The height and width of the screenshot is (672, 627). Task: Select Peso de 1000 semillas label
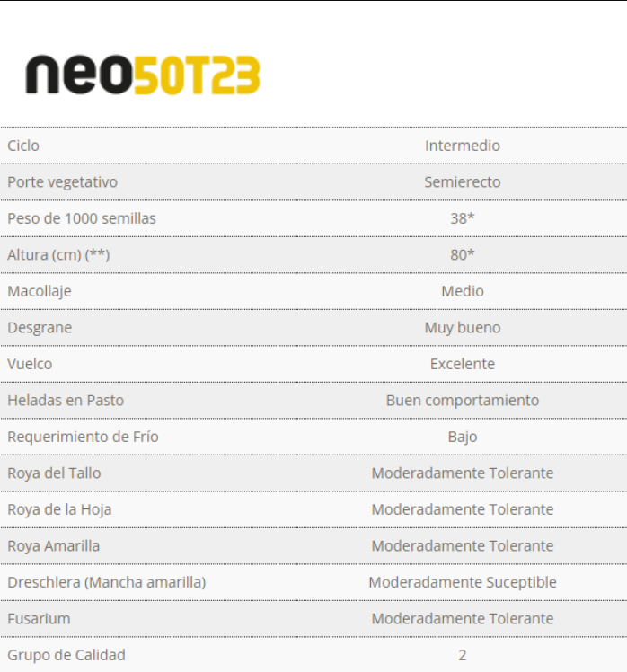point(82,218)
